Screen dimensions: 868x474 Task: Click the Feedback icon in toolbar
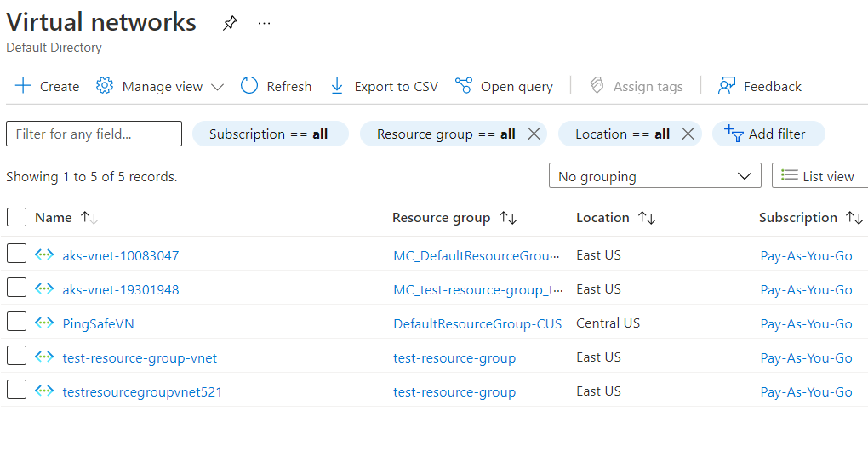tap(727, 86)
